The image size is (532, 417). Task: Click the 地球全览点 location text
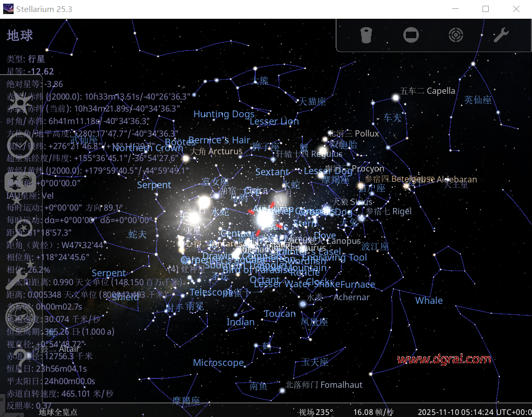click(58, 412)
